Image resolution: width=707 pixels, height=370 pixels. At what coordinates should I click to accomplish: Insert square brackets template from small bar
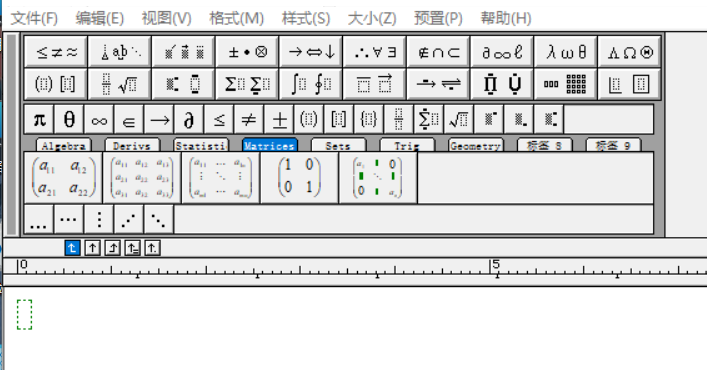point(339,119)
